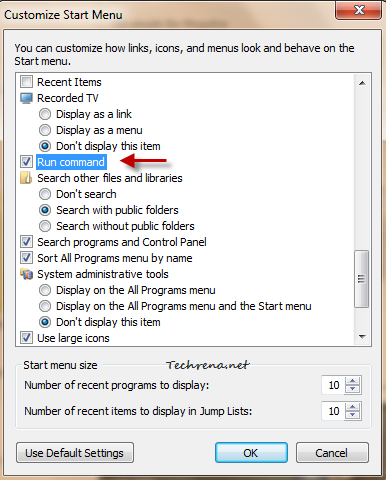The image size is (386, 480).
Task: Select Recorded TV Display as a menu
Action: tap(45, 130)
